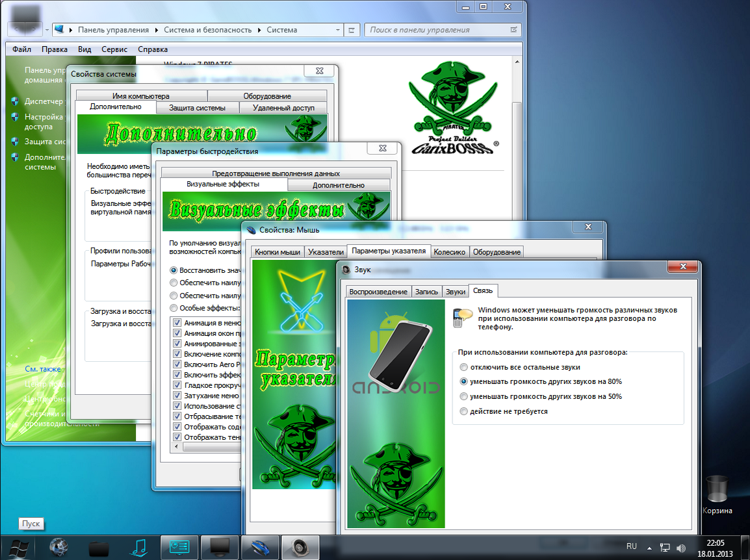Image resolution: width=750 pixels, height=560 pixels.
Task: Toggle Гладкое прокручивание checkbox
Action: (177, 385)
